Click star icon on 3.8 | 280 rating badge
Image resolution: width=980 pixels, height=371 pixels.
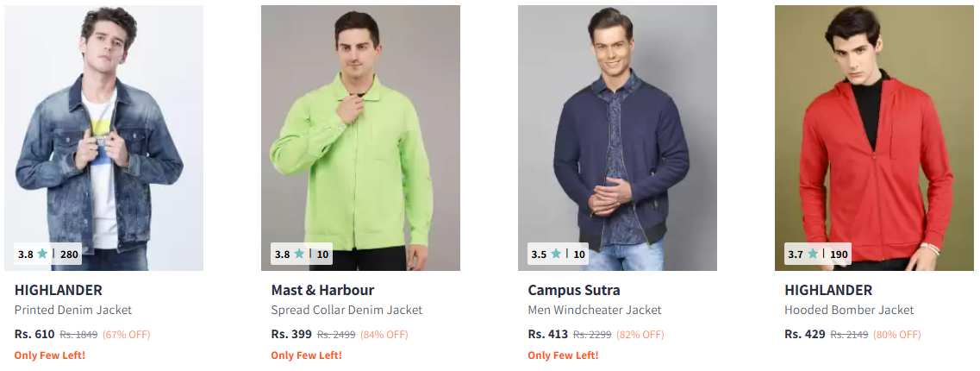42,254
